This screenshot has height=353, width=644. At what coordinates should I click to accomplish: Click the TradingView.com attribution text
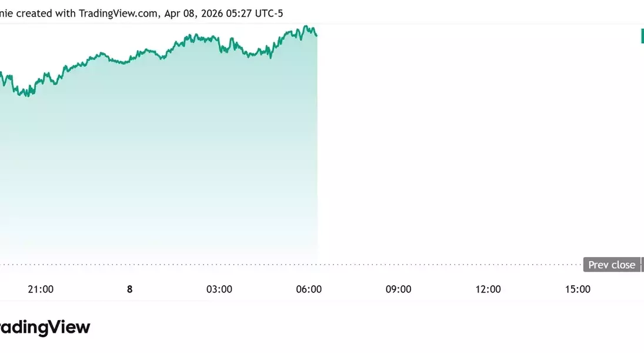tap(118, 13)
